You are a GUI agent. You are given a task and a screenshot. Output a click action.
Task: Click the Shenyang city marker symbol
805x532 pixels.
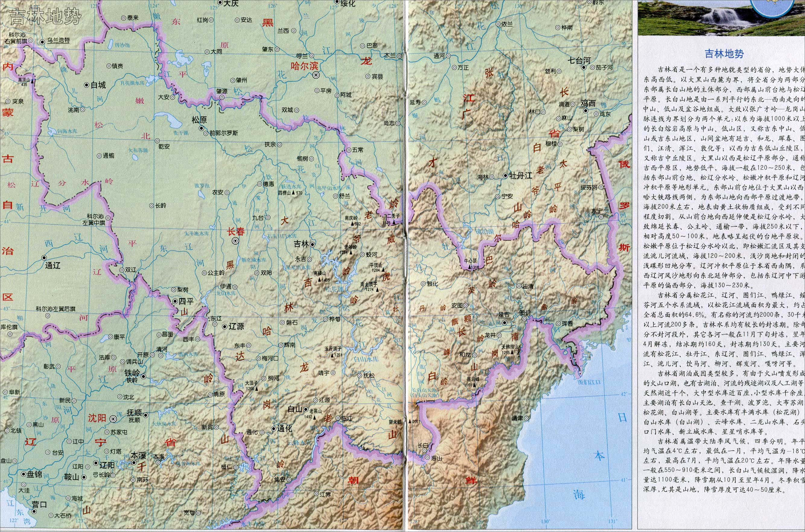113,419
